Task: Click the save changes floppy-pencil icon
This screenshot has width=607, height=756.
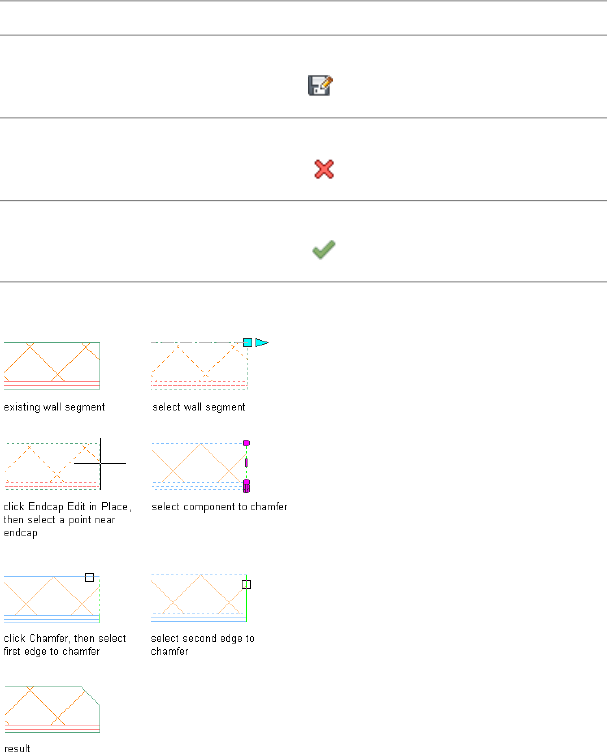Action: (x=320, y=87)
